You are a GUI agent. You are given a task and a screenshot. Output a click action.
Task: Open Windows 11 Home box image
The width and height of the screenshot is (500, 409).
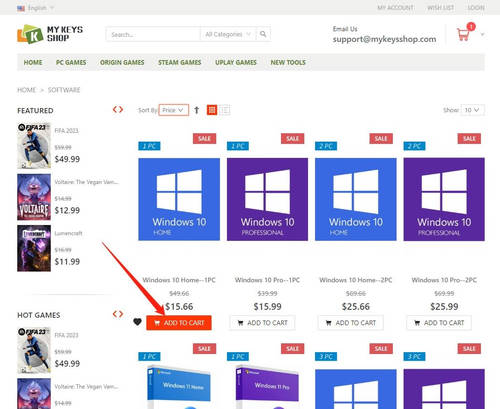pyautogui.click(x=179, y=387)
